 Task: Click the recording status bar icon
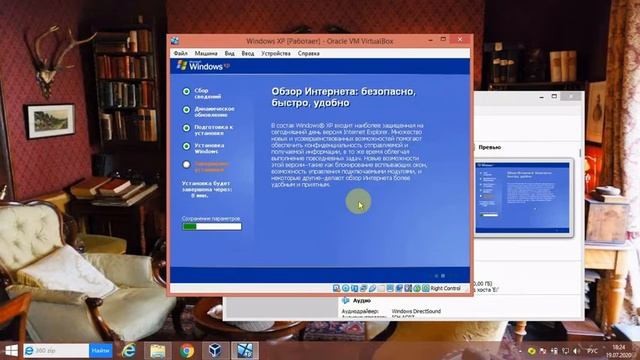(399, 288)
